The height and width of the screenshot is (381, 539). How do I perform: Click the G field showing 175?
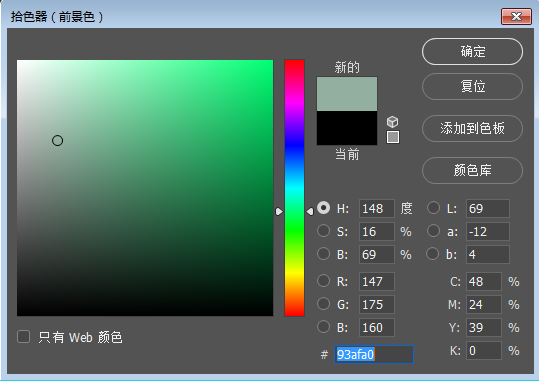pos(377,304)
